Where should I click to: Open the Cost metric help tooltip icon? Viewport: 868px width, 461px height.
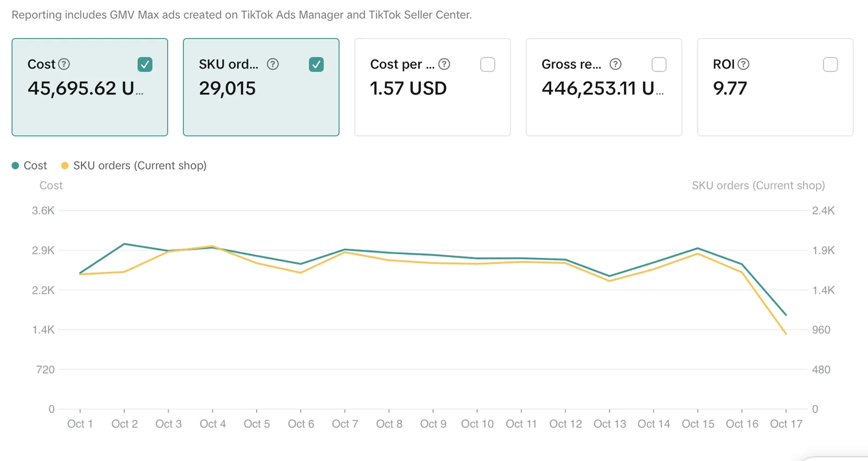tap(64, 64)
